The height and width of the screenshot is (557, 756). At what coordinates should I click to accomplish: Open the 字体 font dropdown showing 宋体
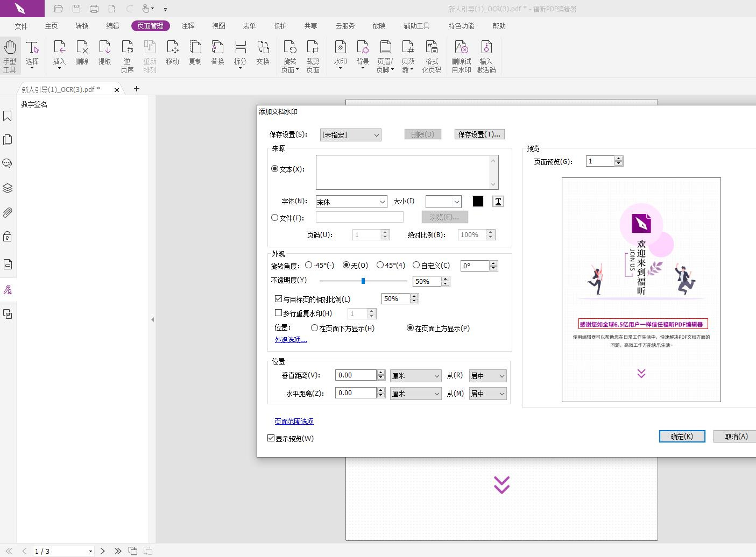[x=351, y=202]
